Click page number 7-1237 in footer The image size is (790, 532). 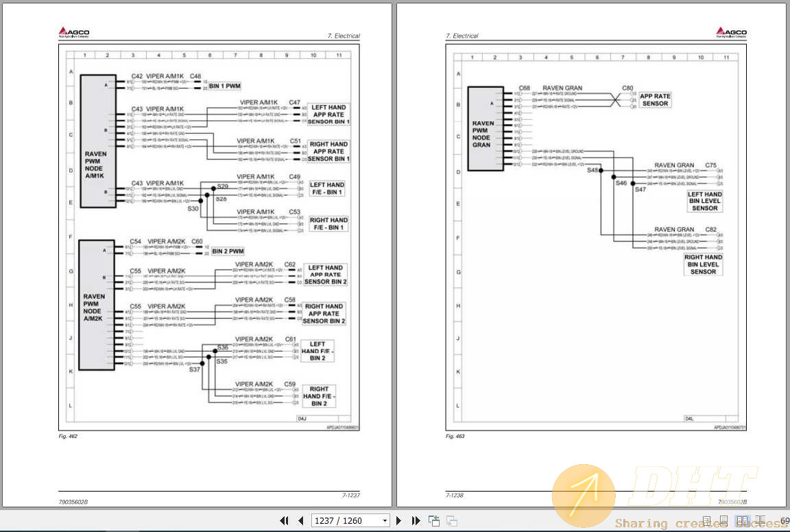pyautogui.click(x=351, y=495)
